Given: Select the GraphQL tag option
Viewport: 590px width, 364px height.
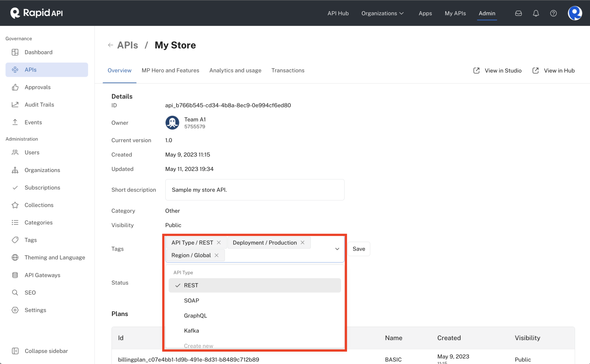Looking at the screenshot, I should tap(255, 316).
